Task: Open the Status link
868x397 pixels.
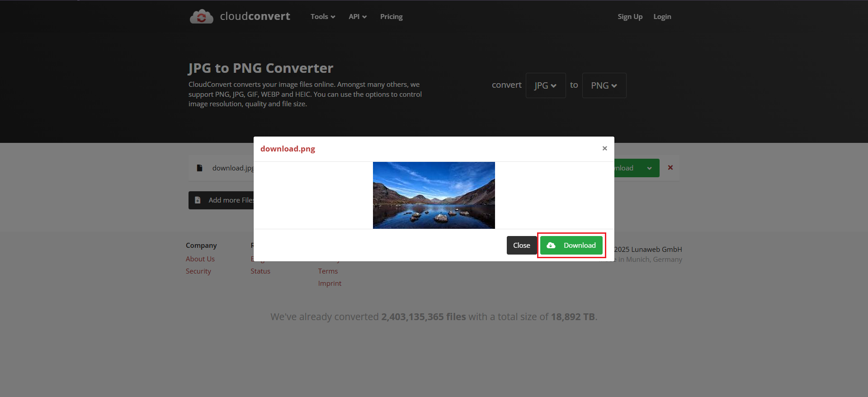Action: click(x=260, y=271)
